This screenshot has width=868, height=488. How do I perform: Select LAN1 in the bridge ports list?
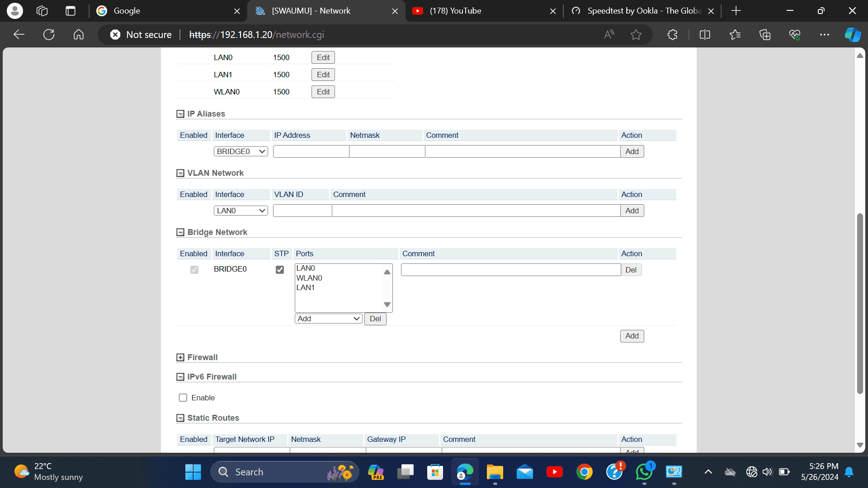(x=306, y=287)
